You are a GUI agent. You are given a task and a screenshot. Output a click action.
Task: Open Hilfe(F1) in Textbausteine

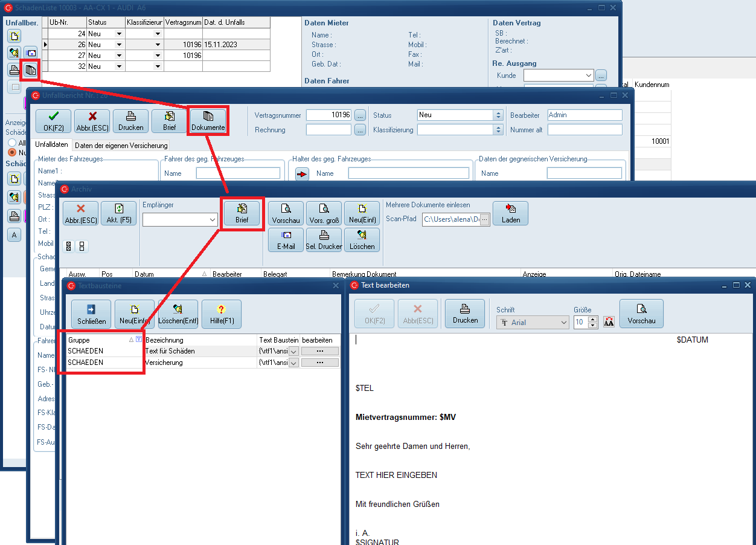[221, 314]
